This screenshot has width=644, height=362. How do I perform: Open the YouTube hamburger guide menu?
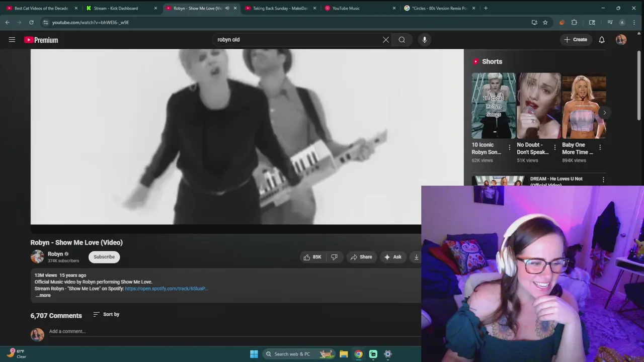pos(12,40)
